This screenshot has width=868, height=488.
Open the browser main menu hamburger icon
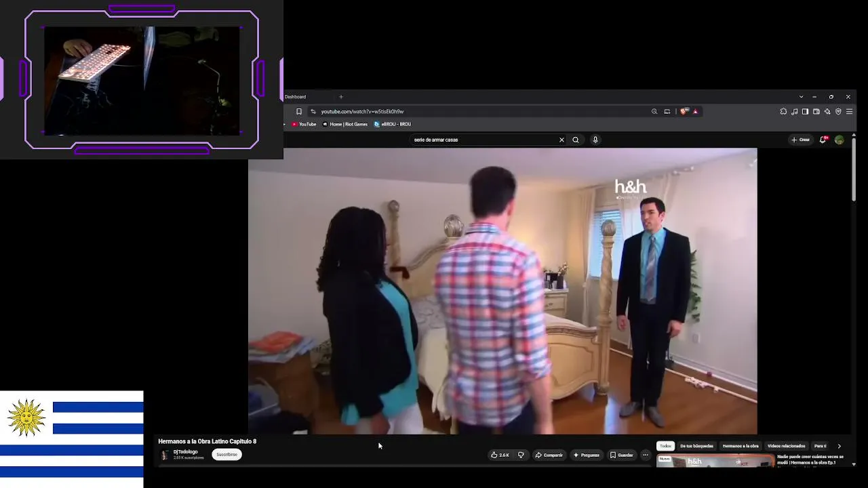pyautogui.click(x=849, y=112)
